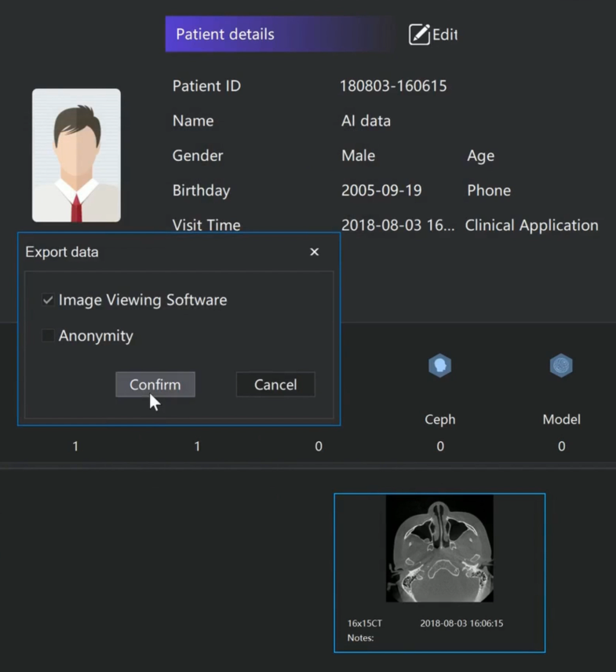The width and height of the screenshot is (616, 672).
Task: Click the Ceph category label
Action: [x=439, y=419]
